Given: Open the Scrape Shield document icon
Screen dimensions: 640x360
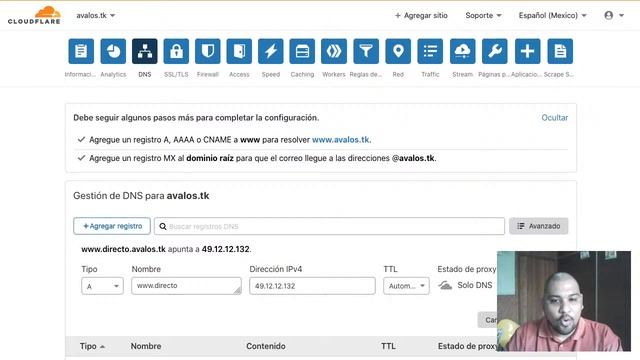Looking at the screenshot, I should point(560,51).
